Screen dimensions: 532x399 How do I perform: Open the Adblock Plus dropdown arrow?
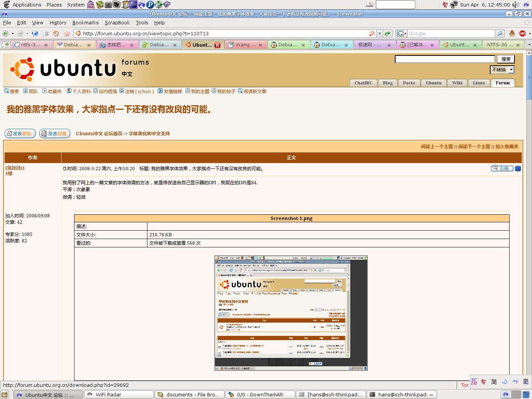tap(529, 33)
